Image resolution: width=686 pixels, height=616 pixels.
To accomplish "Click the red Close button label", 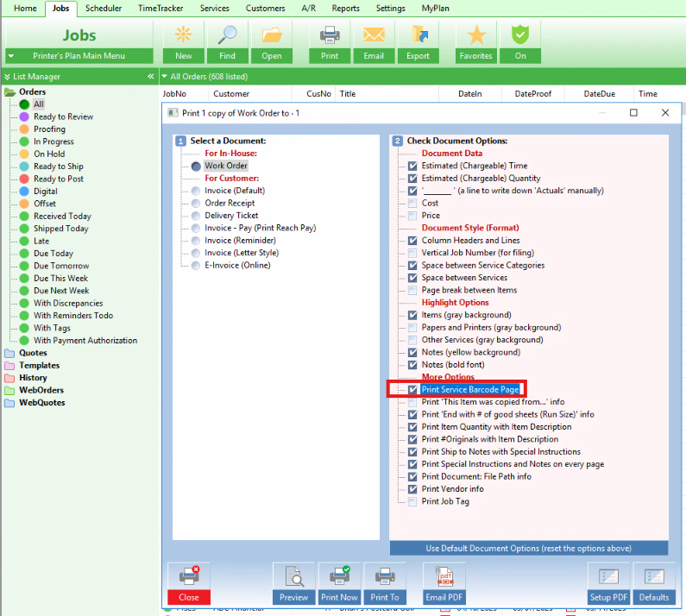I will [189, 597].
